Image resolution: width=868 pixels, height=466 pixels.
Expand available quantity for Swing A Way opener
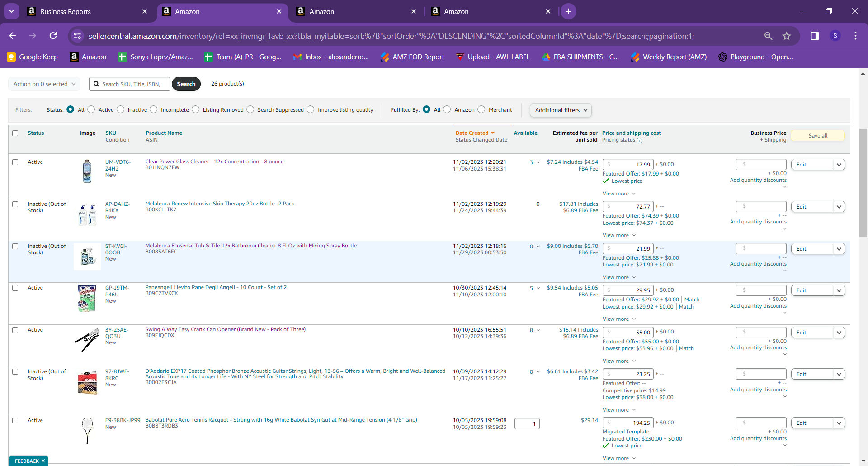(x=538, y=330)
